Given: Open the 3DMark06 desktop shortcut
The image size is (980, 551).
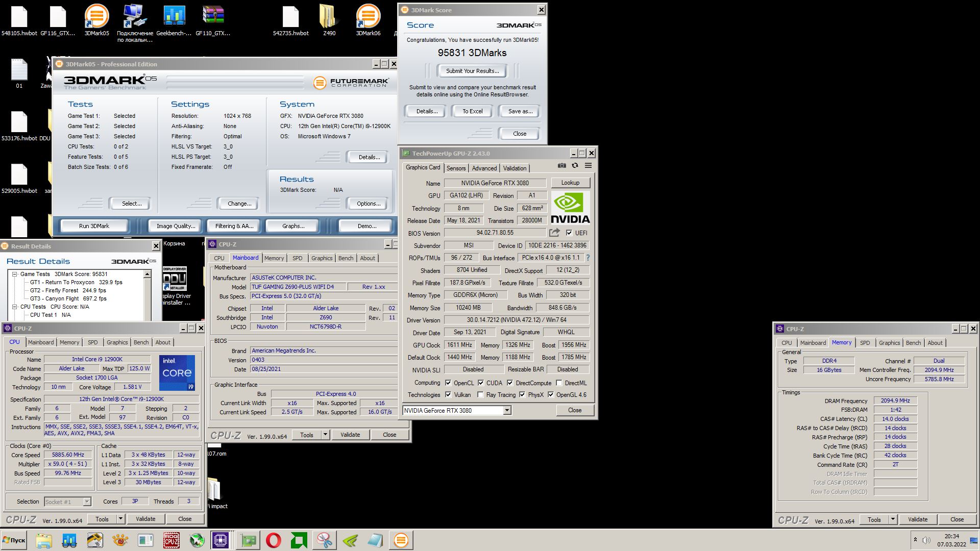Looking at the screenshot, I should pos(368,20).
